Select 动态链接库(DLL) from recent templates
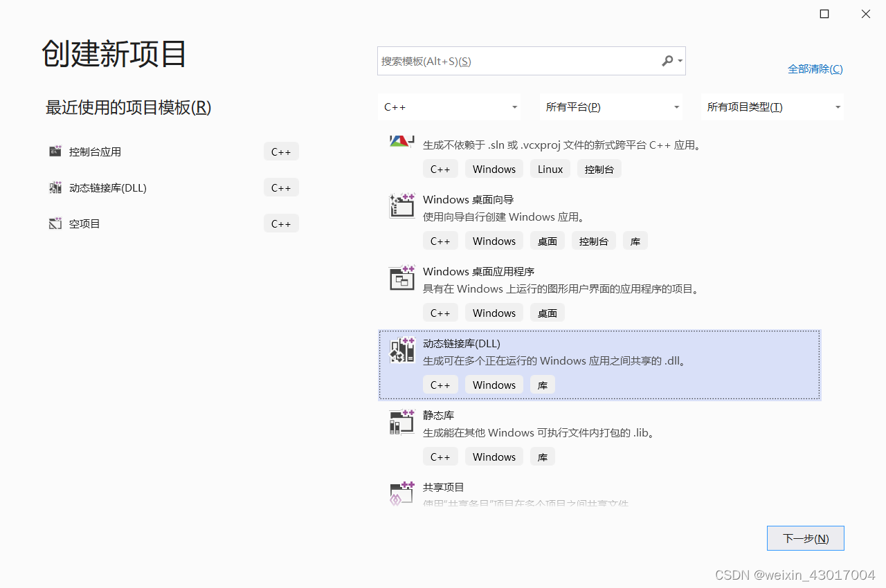886x588 pixels. coord(107,187)
